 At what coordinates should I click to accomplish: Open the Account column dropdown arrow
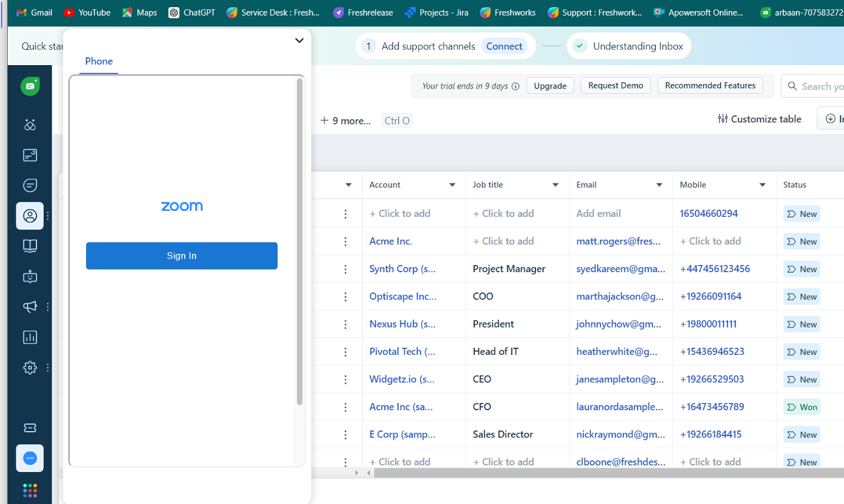(x=452, y=185)
